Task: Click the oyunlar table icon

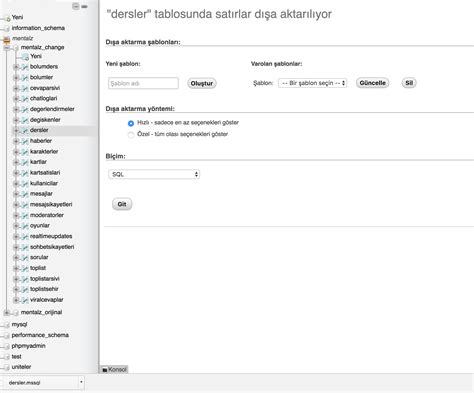Action: point(25,226)
